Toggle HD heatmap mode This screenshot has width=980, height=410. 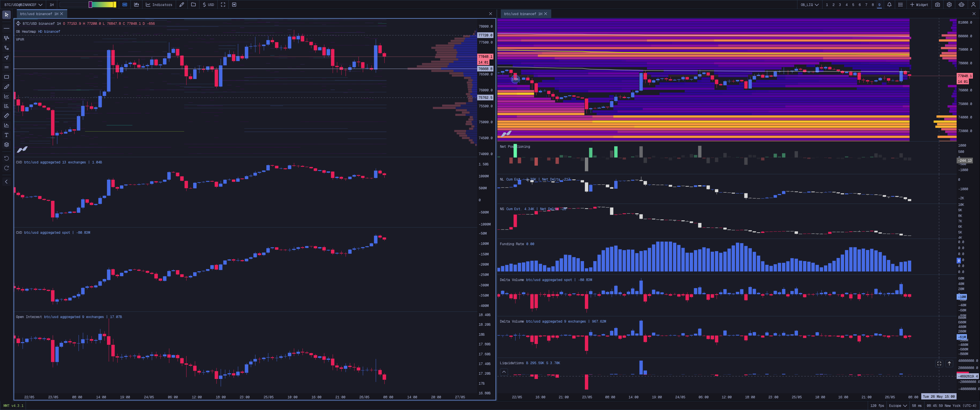[x=125, y=5]
